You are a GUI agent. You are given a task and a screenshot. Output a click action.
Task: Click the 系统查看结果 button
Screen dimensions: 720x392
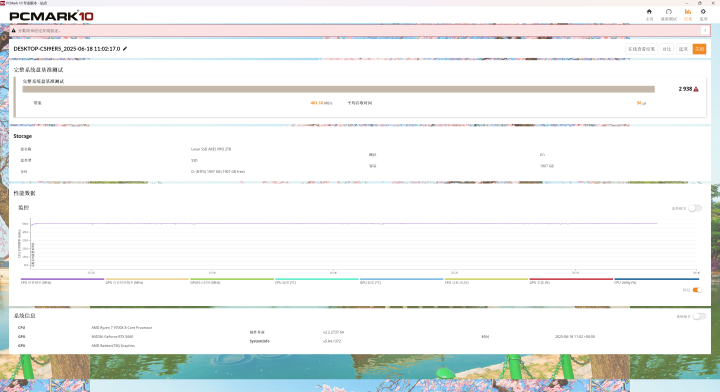click(x=641, y=49)
